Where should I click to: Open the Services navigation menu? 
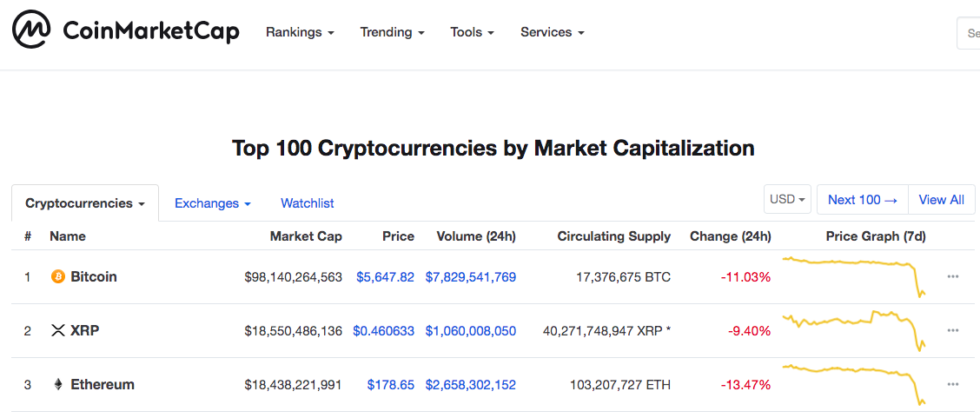coord(552,32)
